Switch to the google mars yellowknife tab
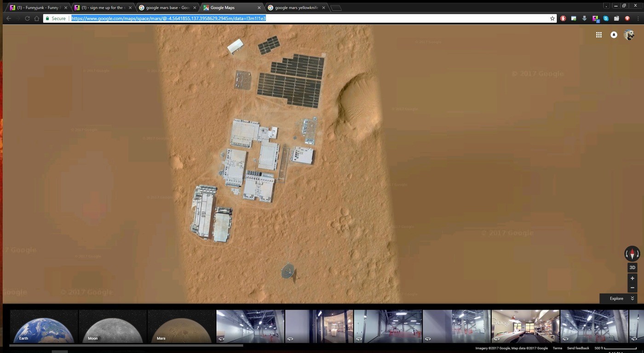This screenshot has height=353, width=644. 297,8
